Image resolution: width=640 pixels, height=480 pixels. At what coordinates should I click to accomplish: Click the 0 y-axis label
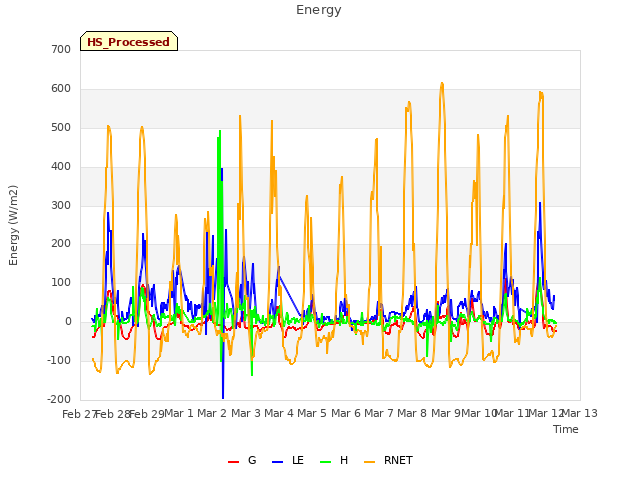[x=68, y=322]
